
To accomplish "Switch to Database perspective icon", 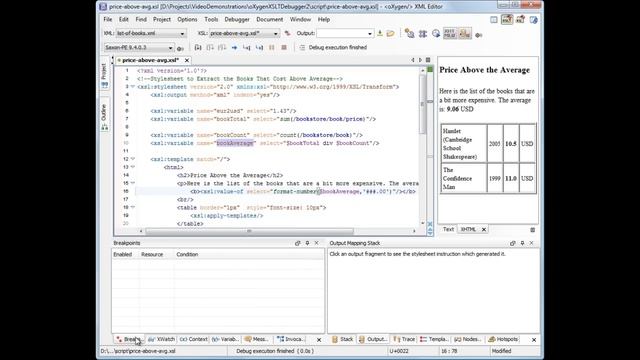I will click(x=533, y=20).
